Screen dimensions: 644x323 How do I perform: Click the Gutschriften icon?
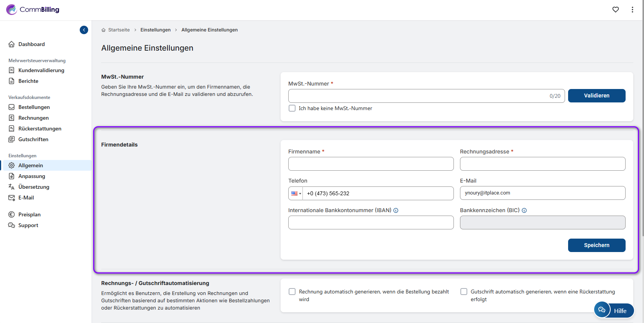click(x=11, y=139)
